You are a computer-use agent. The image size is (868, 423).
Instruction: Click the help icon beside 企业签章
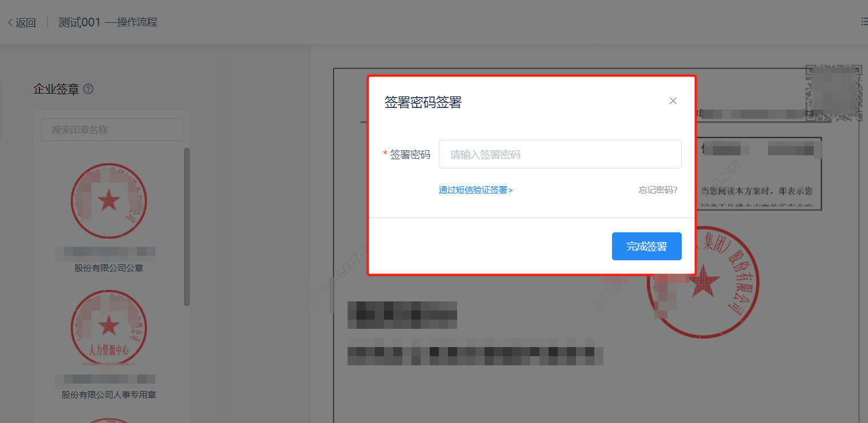(89, 89)
